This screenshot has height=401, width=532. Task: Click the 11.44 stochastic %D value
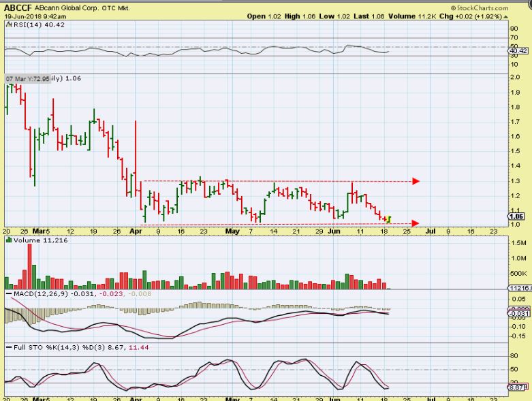(139, 347)
